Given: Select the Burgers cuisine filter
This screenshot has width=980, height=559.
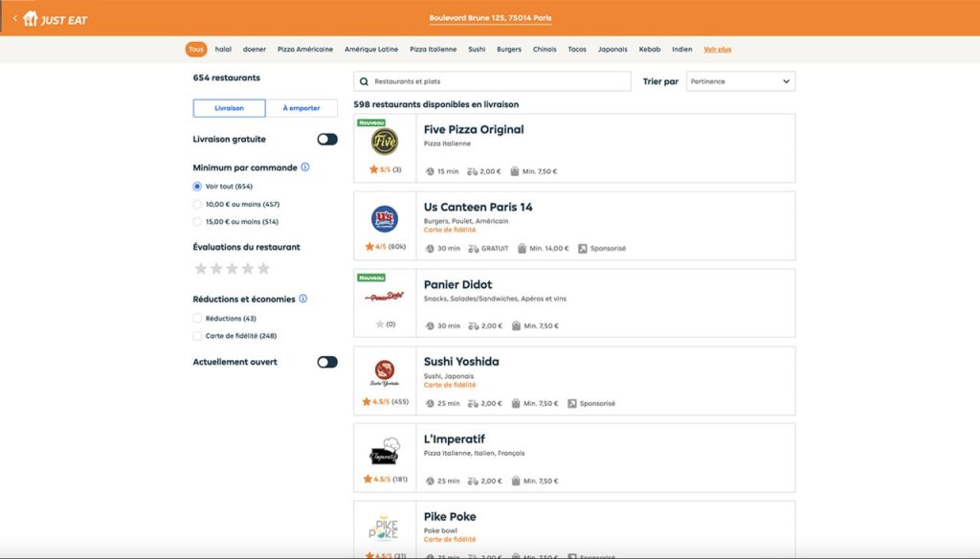Looking at the screenshot, I should point(509,50).
